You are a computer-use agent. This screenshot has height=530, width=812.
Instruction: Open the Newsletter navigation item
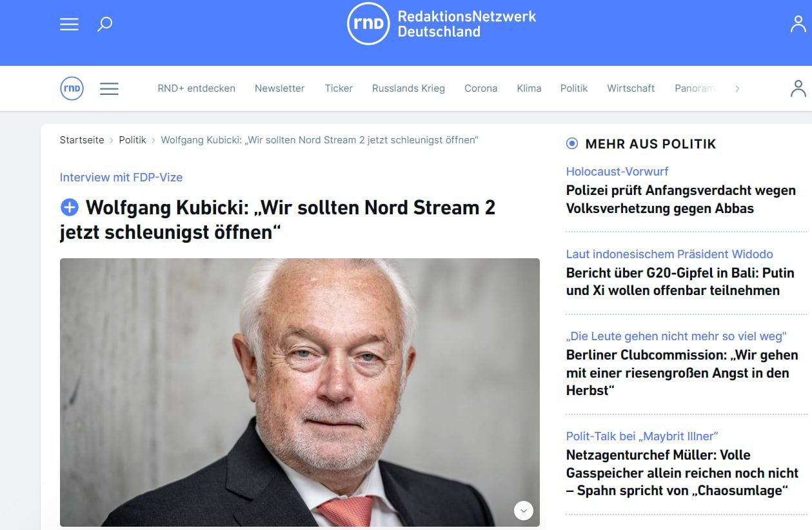279,88
